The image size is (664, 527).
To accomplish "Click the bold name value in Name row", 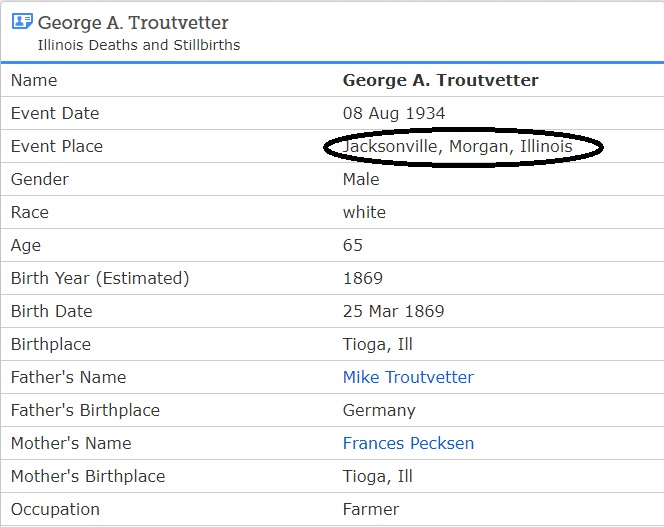I will 440,80.
